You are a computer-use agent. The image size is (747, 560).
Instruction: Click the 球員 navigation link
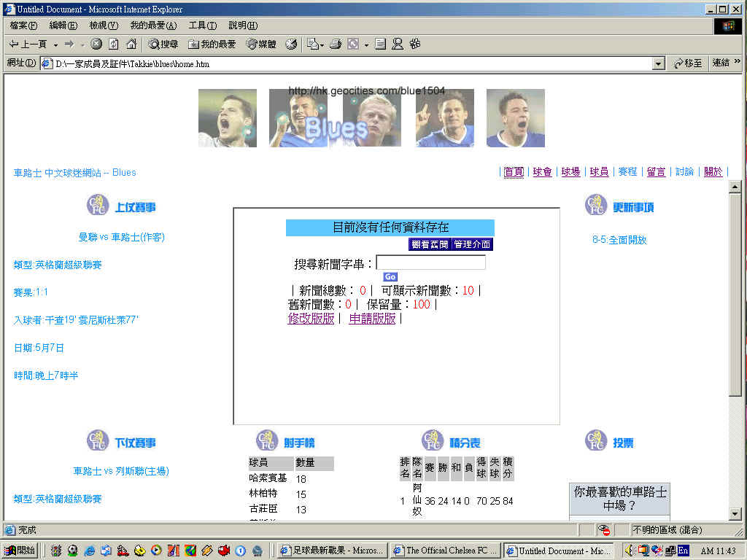599,172
